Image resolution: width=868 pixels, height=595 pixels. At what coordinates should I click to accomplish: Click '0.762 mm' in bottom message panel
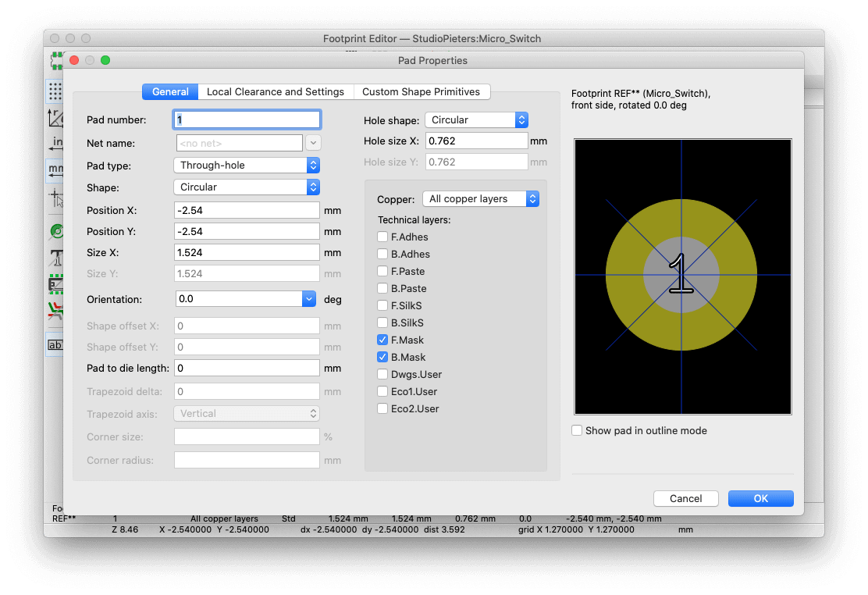pyautogui.click(x=475, y=519)
